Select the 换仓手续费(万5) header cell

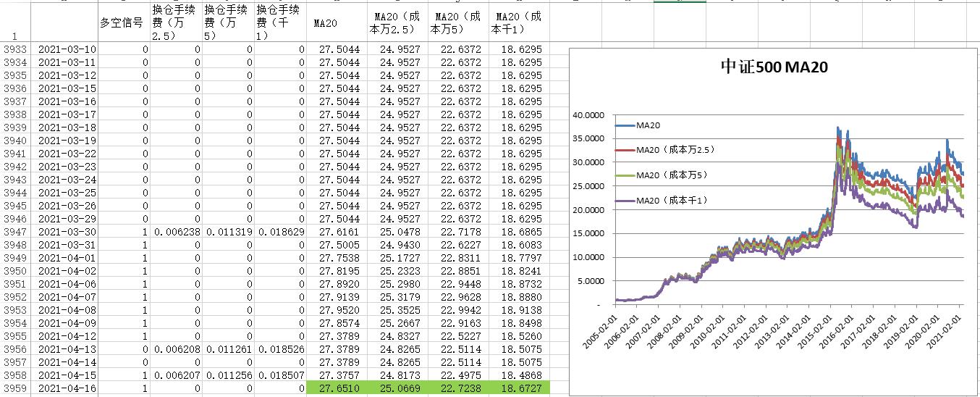(228, 22)
